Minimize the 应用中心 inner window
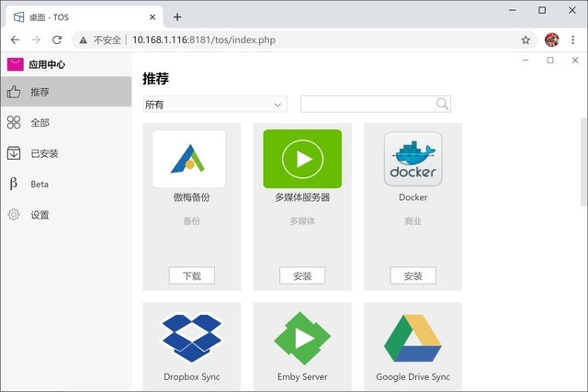This screenshot has height=392, width=588. click(526, 60)
